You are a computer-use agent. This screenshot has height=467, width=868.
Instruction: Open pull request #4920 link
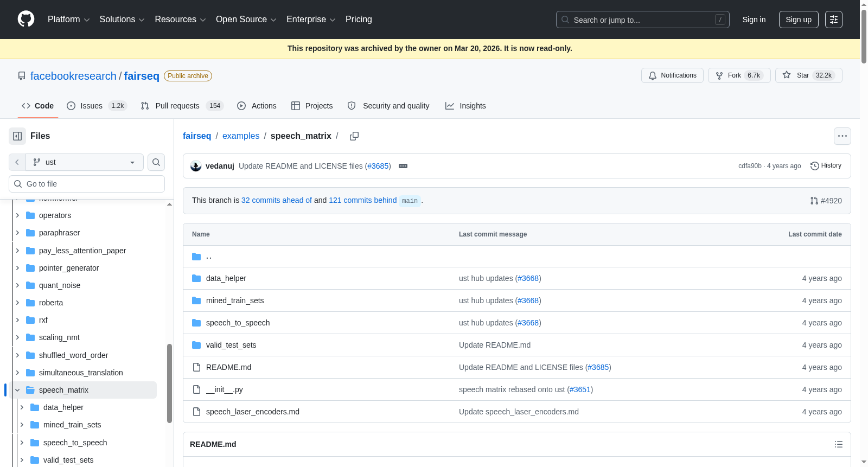point(826,201)
